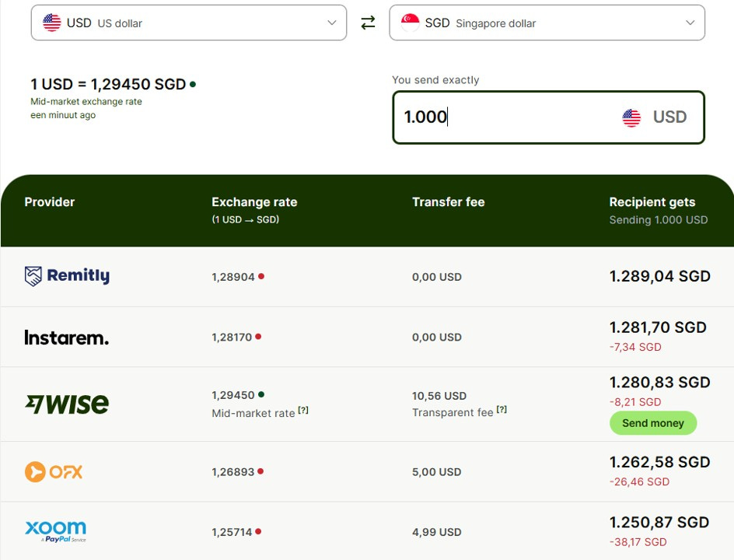
Task: Click the Xoom PayPal logo
Action: click(56, 531)
